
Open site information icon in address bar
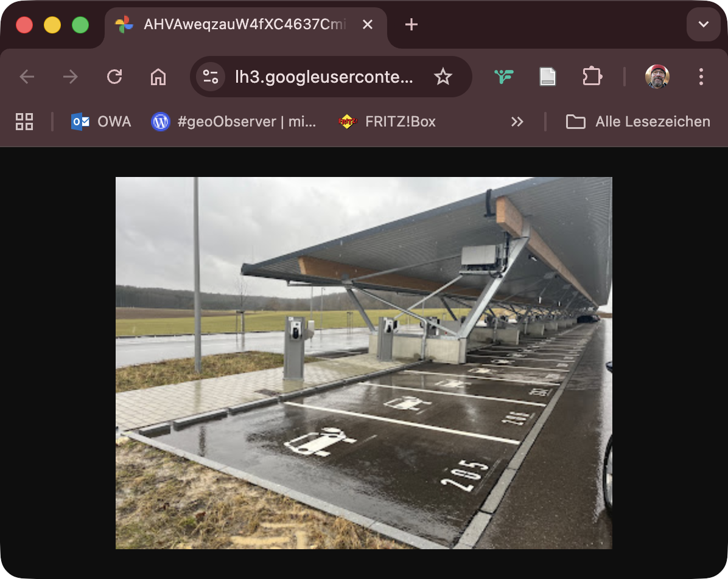coord(211,77)
